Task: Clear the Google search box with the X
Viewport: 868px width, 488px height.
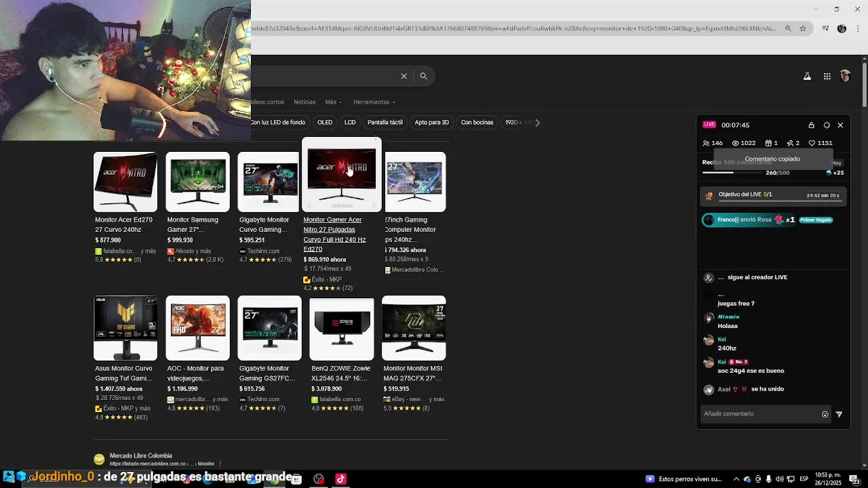Action: 403,76
